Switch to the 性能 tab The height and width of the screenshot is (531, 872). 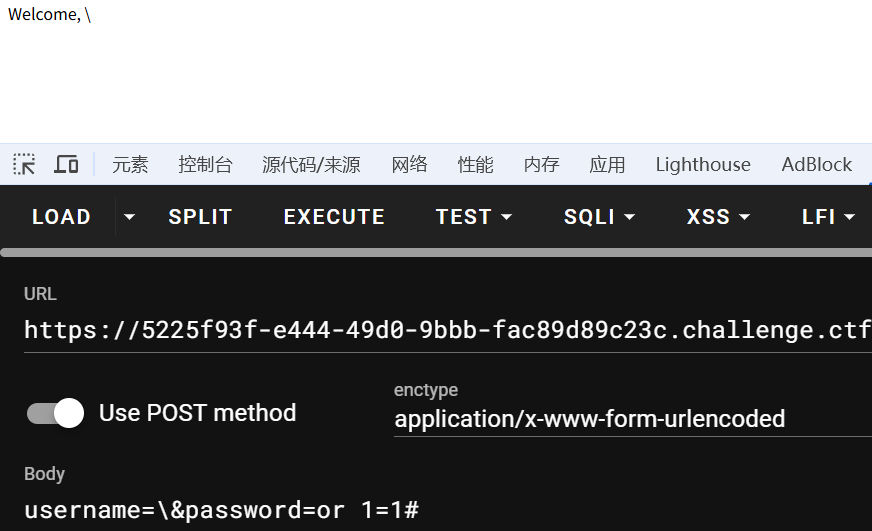click(475, 165)
